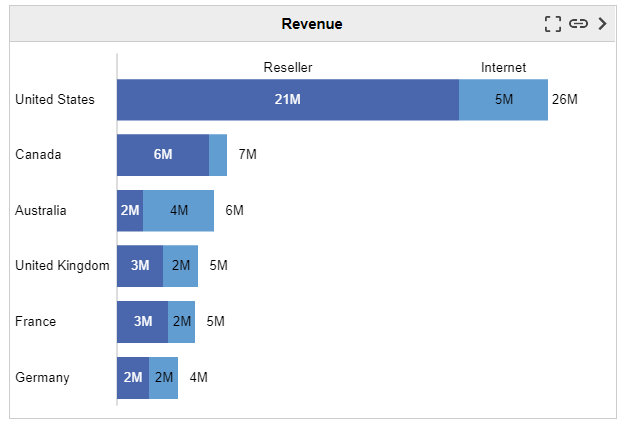The height and width of the screenshot is (425, 625).
Task: Click the United States 5M Internet bar
Action: 503,100
